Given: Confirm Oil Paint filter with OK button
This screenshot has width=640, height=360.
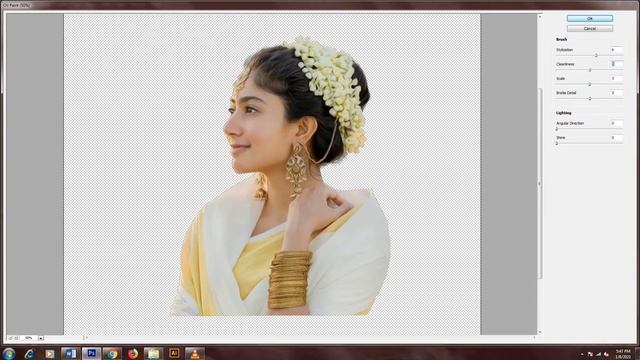Looking at the screenshot, I should 589,18.
